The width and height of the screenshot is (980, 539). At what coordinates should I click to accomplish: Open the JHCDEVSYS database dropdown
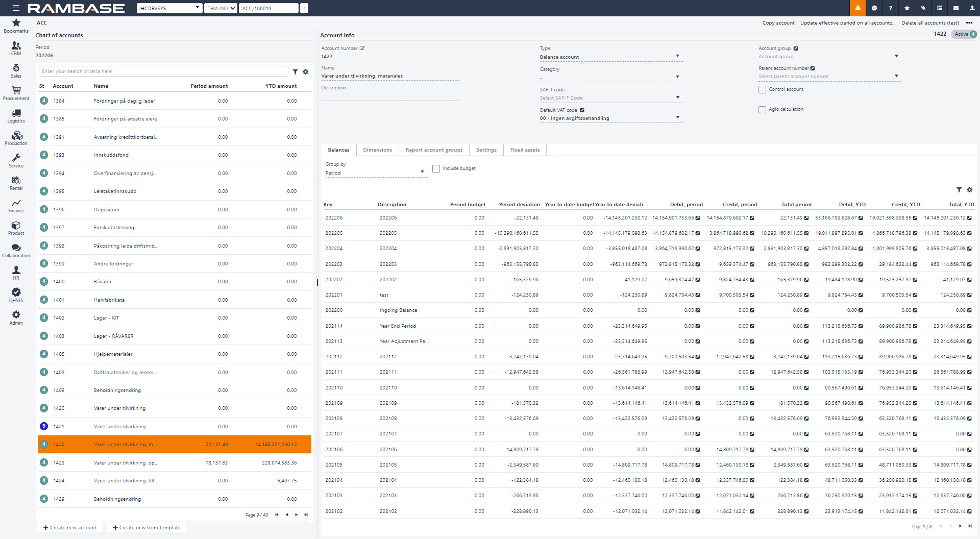pyautogui.click(x=169, y=8)
